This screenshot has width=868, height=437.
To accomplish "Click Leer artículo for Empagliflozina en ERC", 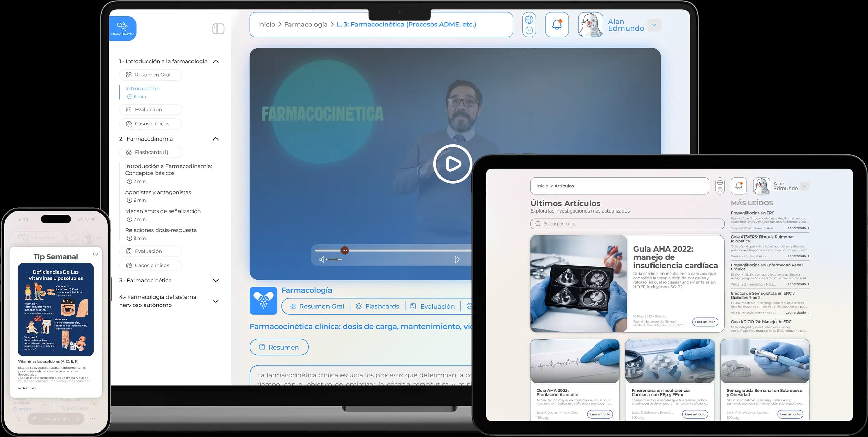I will pyautogui.click(x=797, y=228).
